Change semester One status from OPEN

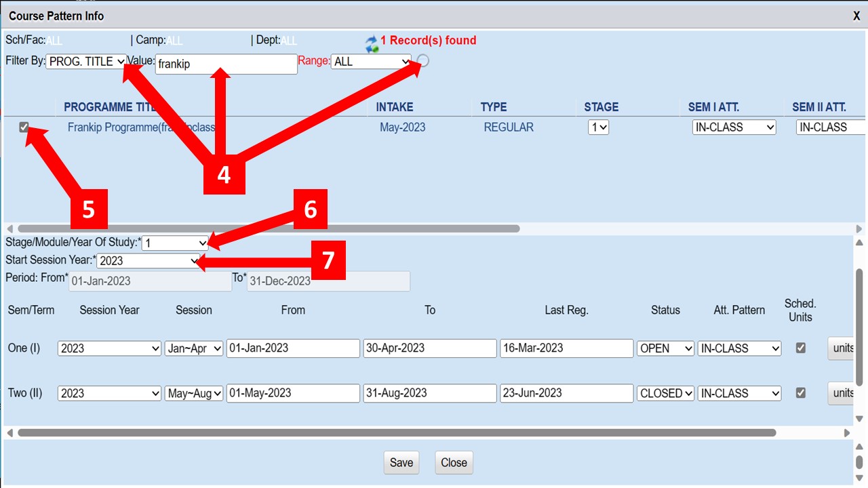665,348
